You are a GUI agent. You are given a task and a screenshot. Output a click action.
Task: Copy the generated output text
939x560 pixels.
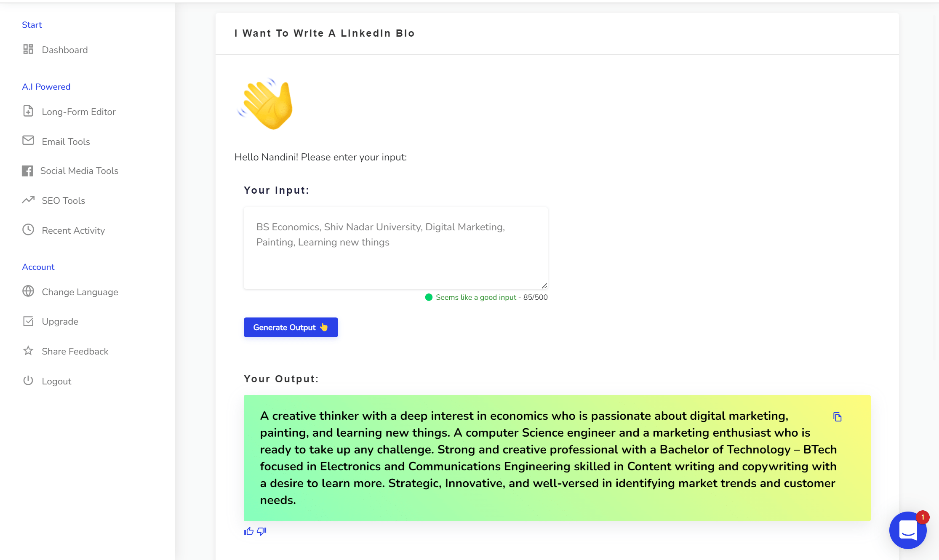(837, 417)
